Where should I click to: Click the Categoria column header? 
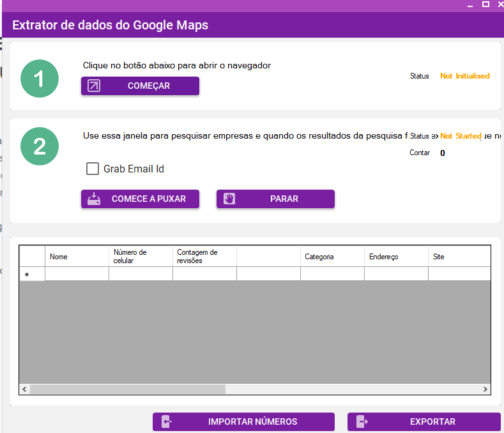coord(332,257)
